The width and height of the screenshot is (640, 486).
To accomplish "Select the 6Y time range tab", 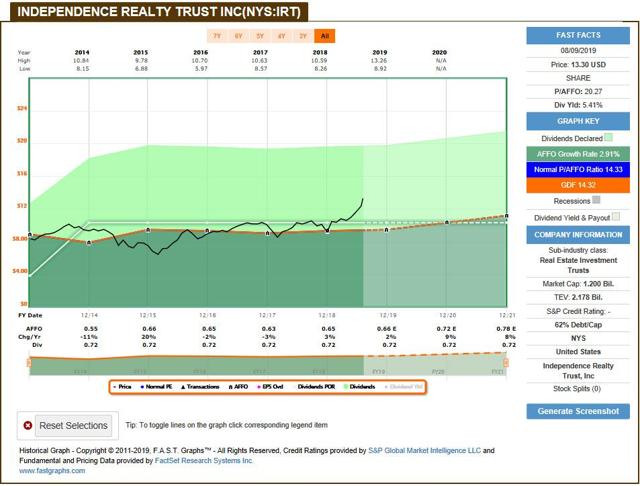I will pos(238,36).
